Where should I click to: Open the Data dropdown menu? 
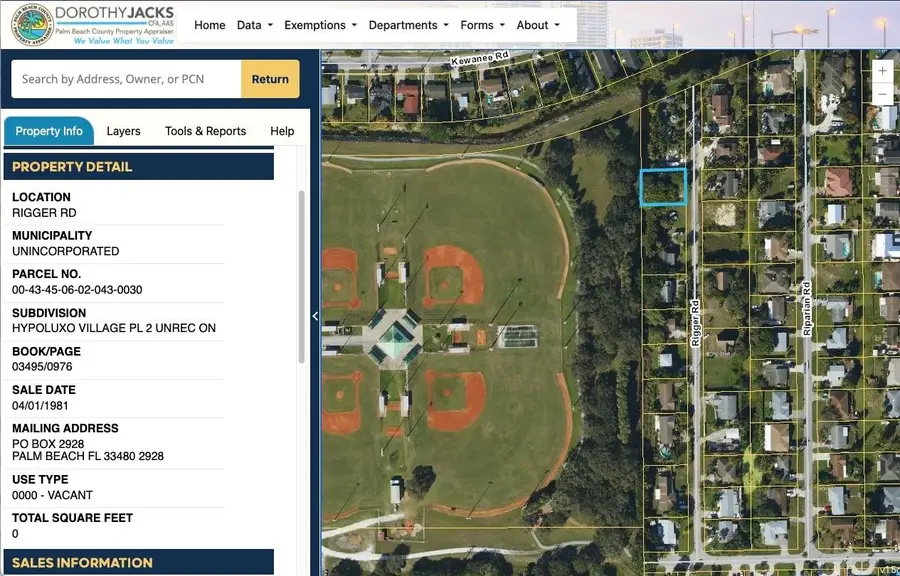pyautogui.click(x=254, y=25)
